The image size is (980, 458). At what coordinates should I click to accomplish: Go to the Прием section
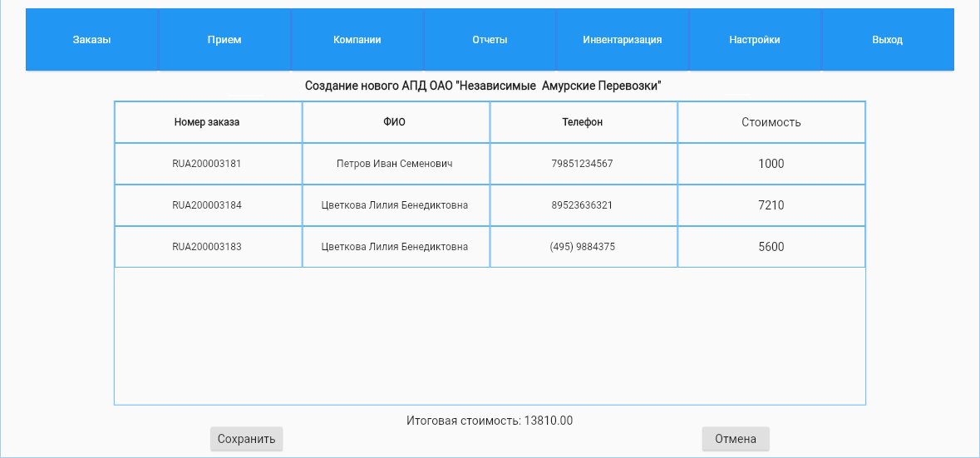pyautogui.click(x=224, y=39)
